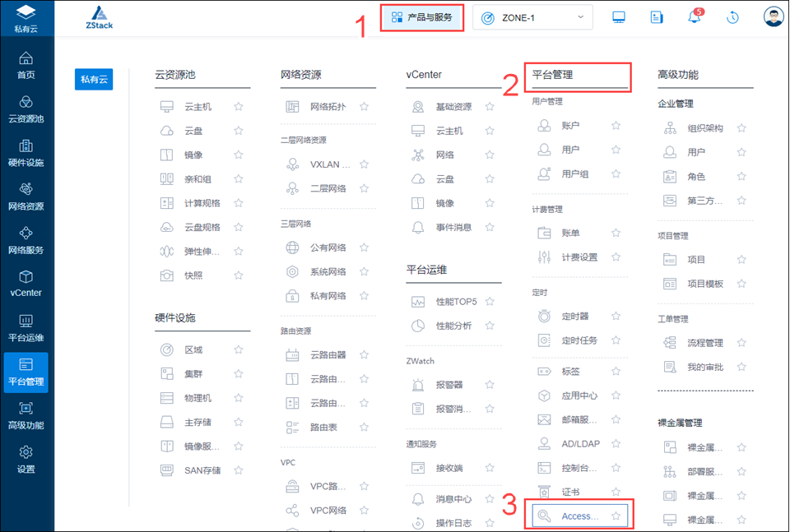
Task: Open the monitor console icon in header
Action: [x=619, y=17]
